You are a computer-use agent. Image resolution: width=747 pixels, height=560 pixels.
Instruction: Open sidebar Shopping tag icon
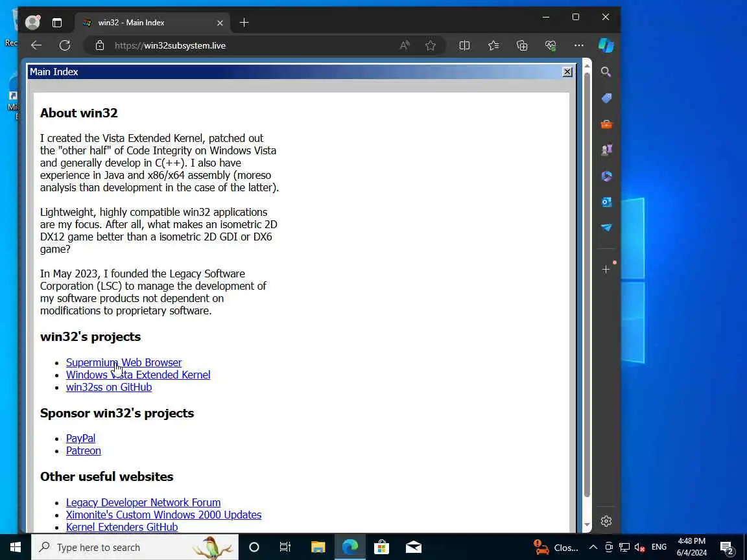606,98
